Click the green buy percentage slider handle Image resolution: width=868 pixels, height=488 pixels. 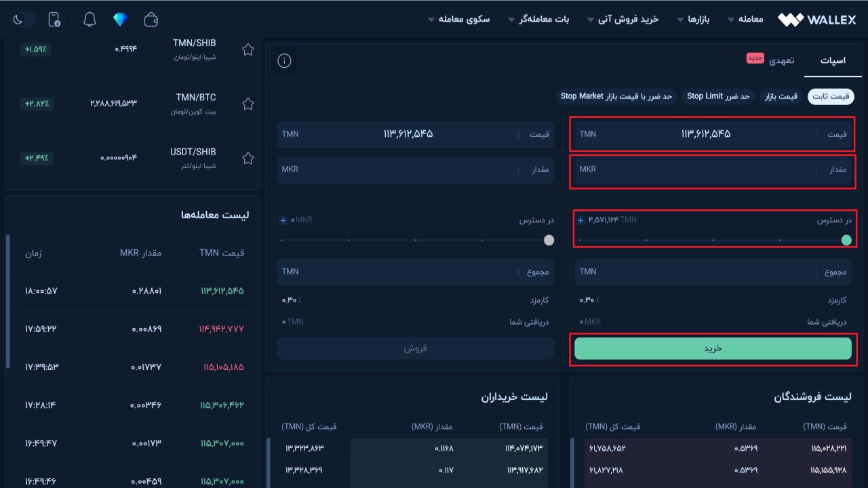[846, 240]
